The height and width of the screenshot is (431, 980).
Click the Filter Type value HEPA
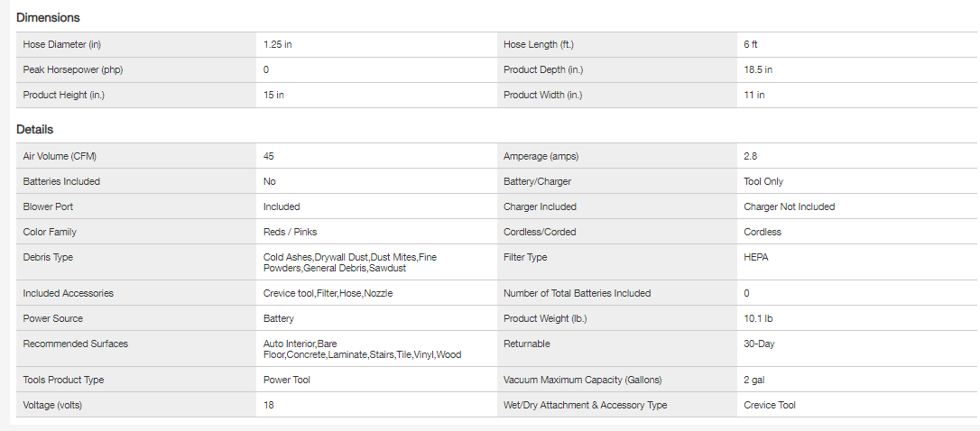tap(756, 257)
